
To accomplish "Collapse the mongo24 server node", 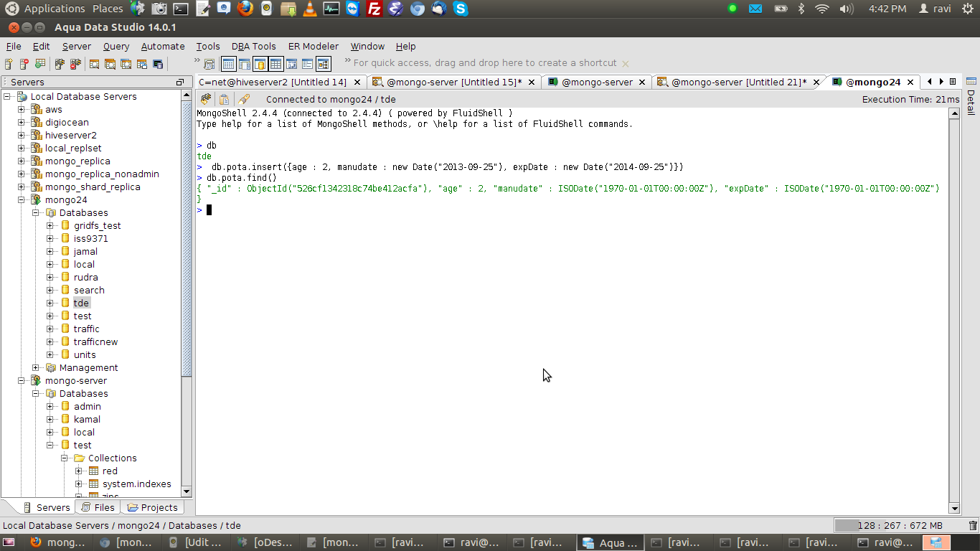I will coord(22,200).
